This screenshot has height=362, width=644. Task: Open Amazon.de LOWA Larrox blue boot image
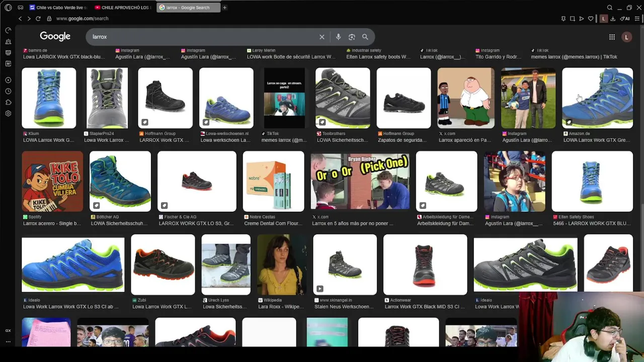tap(597, 98)
